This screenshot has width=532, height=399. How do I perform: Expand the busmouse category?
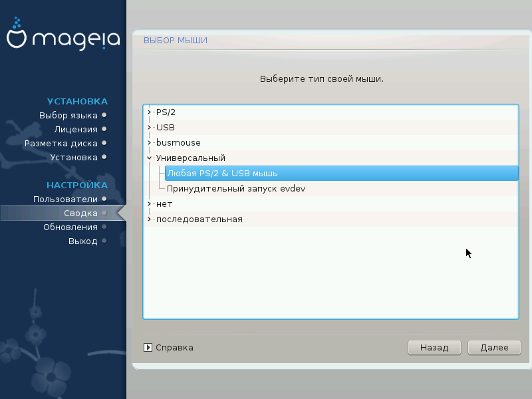(x=149, y=142)
